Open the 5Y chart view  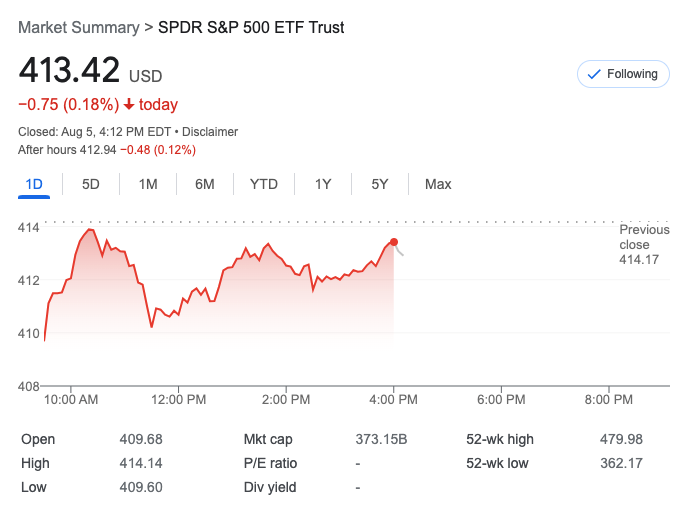(x=380, y=184)
